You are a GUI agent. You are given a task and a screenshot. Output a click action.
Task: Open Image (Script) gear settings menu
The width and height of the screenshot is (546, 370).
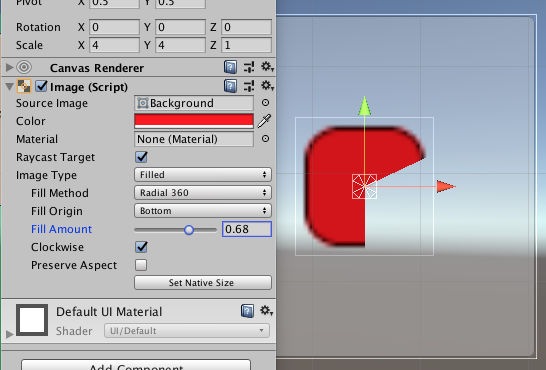[267, 86]
